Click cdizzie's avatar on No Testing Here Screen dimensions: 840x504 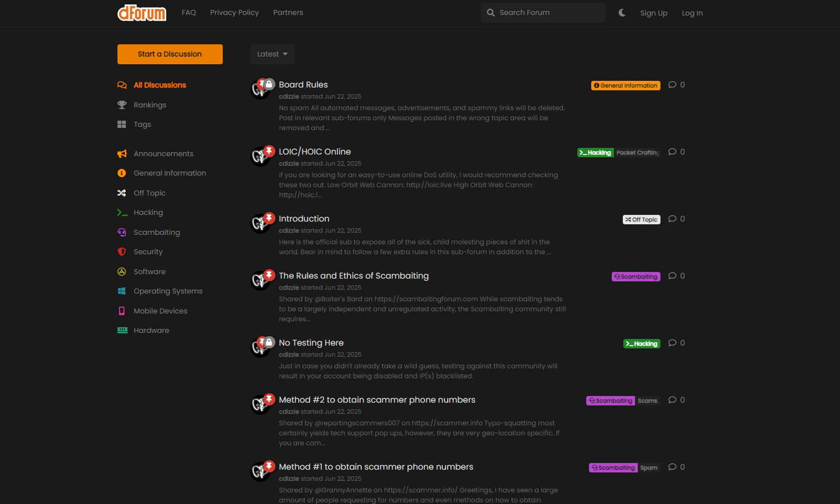pos(260,346)
